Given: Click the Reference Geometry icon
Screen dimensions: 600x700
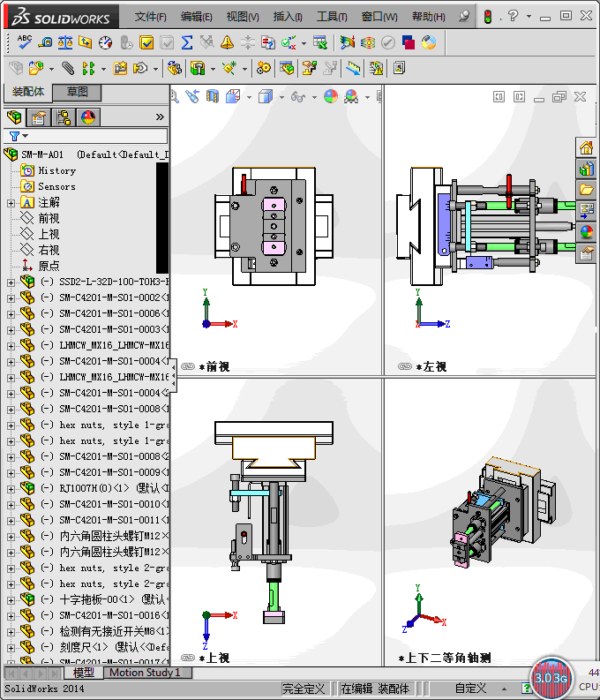Looking at the screenshot, I should (x=229, y=68).
